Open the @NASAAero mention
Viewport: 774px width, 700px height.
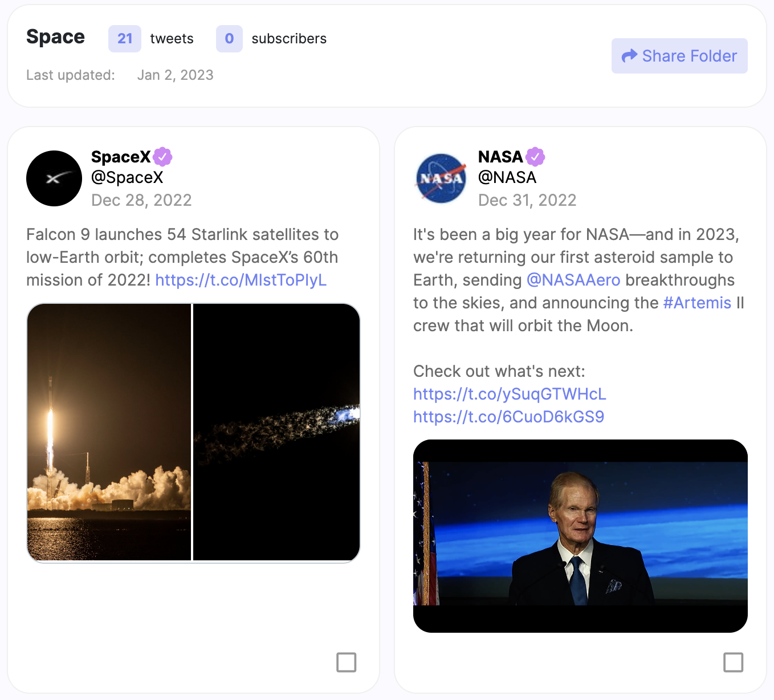tap(573, 280)
